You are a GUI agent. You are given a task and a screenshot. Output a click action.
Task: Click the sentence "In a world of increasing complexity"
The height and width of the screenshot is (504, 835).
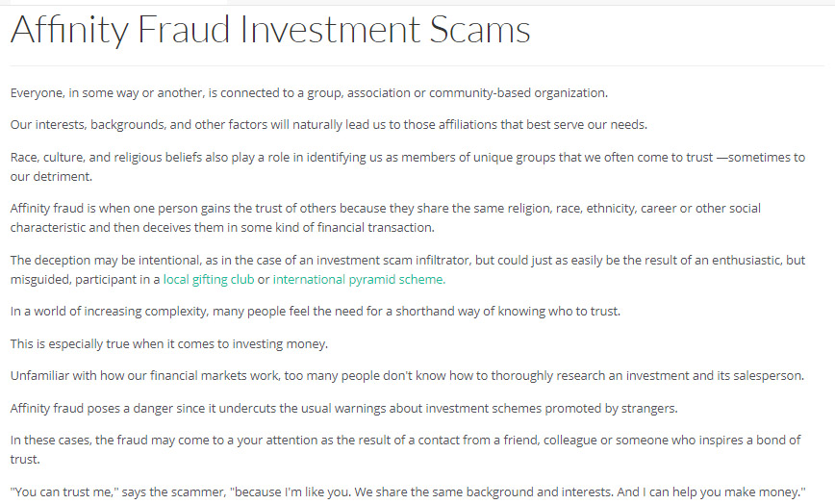[316, 312]
